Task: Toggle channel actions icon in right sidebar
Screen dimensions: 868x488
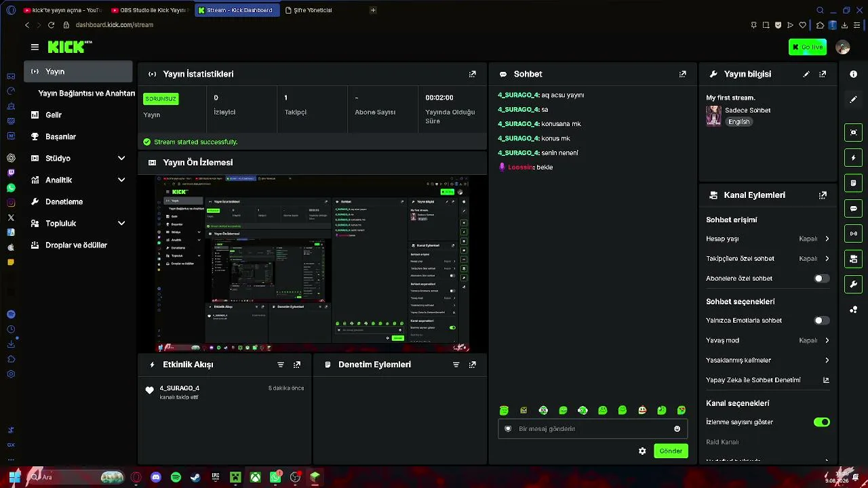Action: tap(854, 259)
